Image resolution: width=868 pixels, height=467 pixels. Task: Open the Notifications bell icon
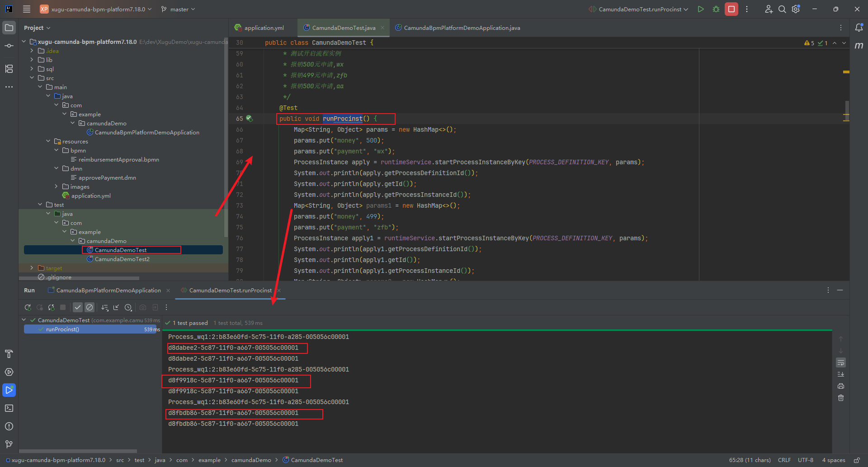click(859, 28)
